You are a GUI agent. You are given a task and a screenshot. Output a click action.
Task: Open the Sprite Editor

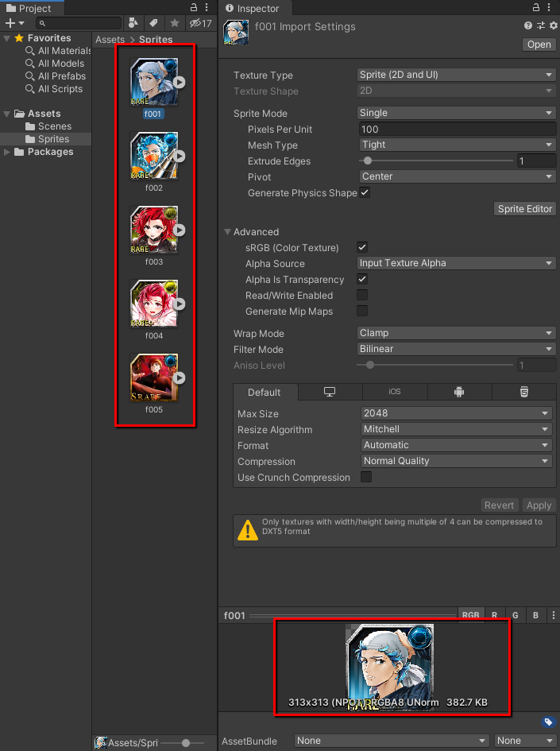524,209
